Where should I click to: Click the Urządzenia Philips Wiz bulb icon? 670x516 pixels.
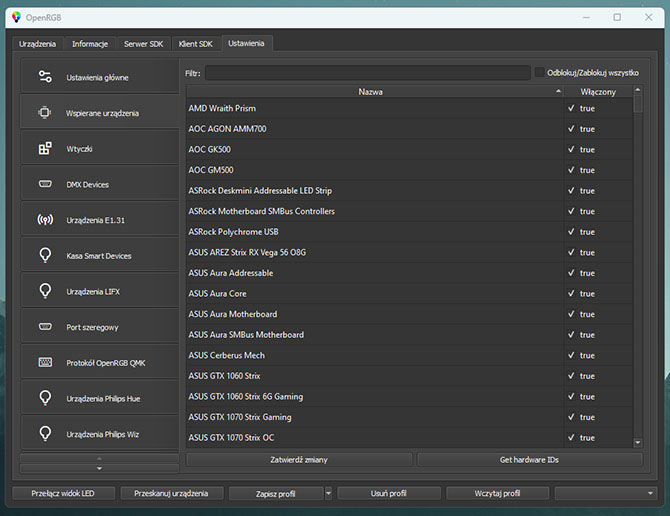click(45, 434)
